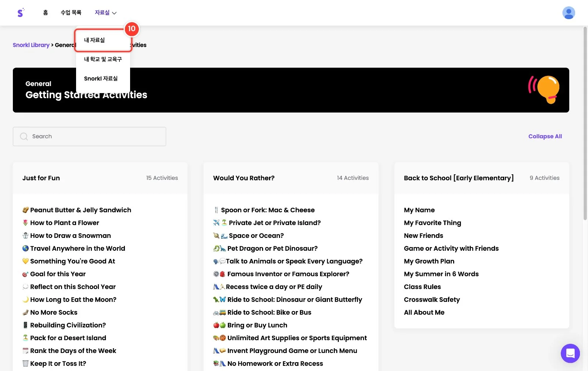Open Private Jet or Private Island?
The image size is (588, 371).
pos(267,223)
